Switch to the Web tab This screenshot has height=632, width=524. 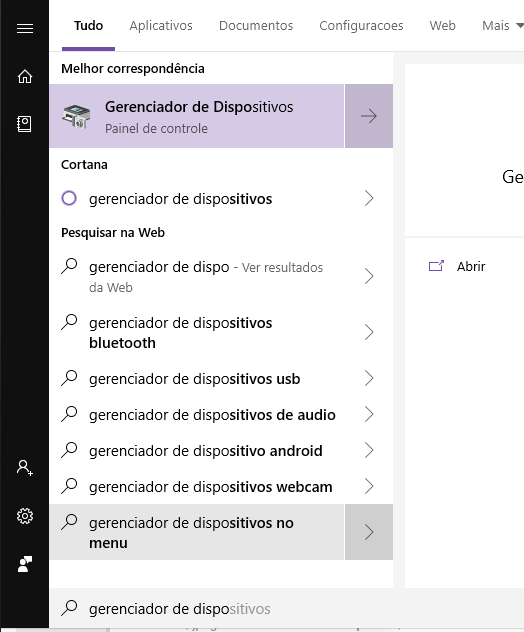click(443, 26)
